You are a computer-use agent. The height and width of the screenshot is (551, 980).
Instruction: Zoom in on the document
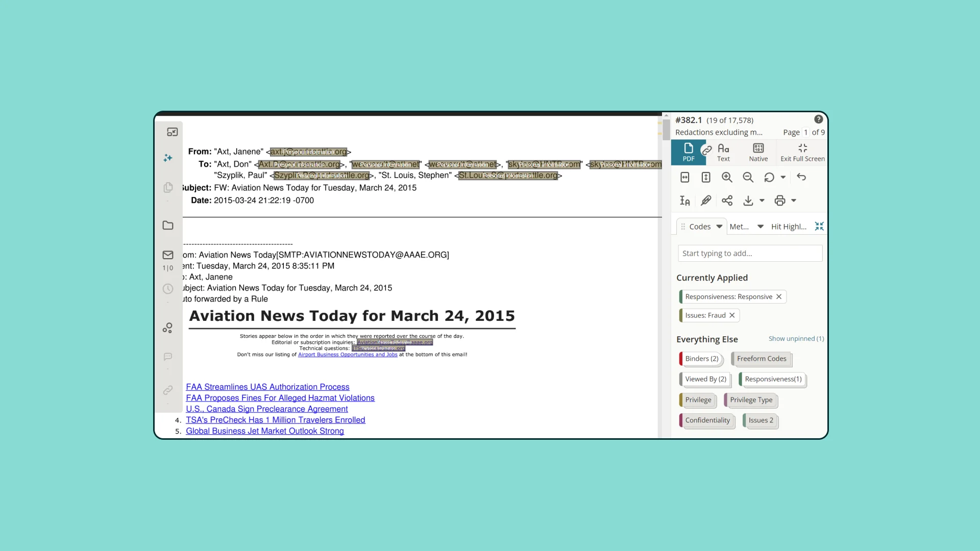(x=727, y=177)
